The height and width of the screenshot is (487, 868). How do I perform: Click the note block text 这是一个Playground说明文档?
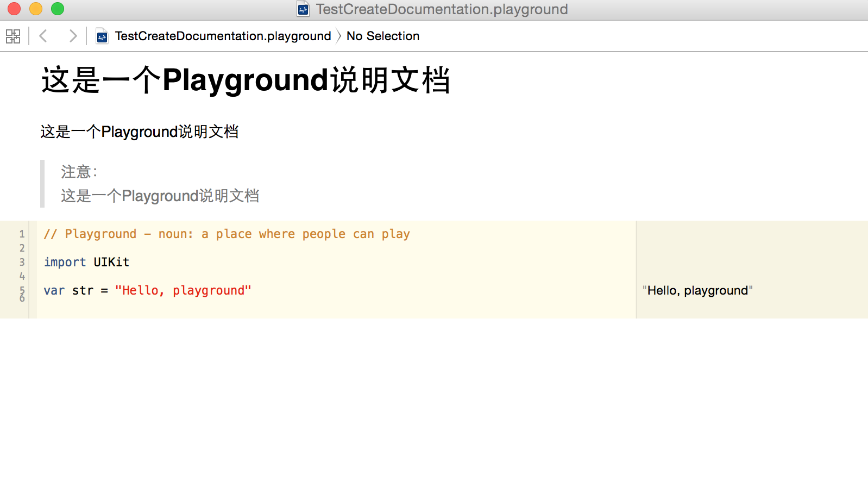[x=160, y=196]
